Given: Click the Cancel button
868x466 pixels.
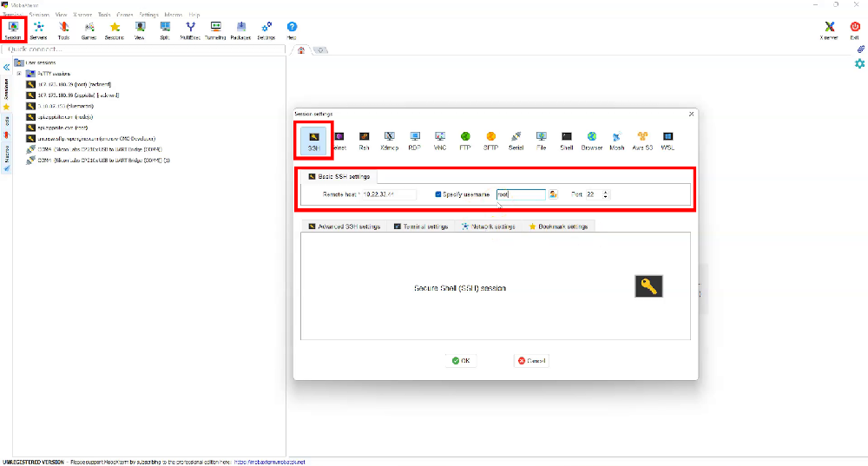Looking at the screenshot, I should (531, 361).
